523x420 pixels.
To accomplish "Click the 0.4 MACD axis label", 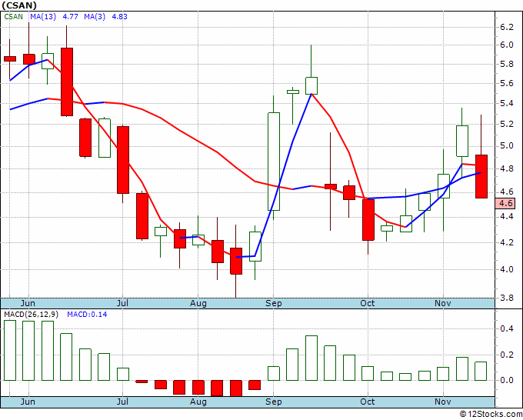I will click(506, 329).
